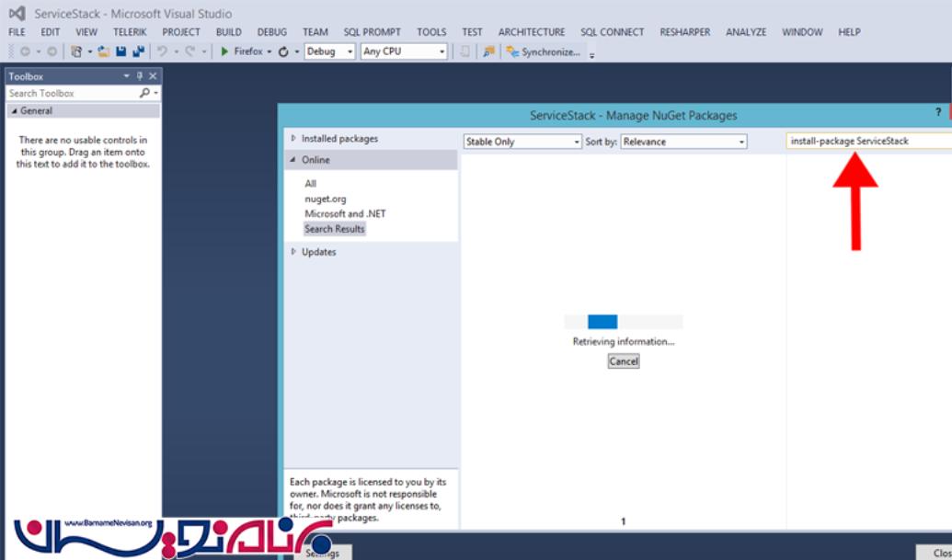Open the TOOLS menu
The height and width of the screenshot is (560, 952).
[431, 31]
